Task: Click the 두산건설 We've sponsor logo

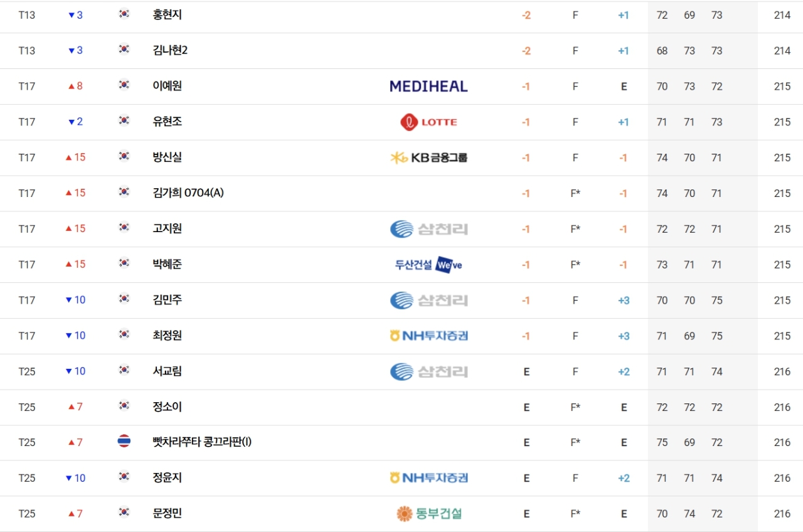Action: point(428,265)
